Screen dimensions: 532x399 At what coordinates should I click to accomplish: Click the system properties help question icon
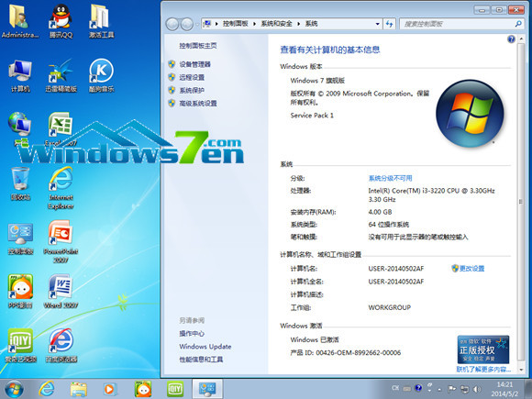pos(511,39)
